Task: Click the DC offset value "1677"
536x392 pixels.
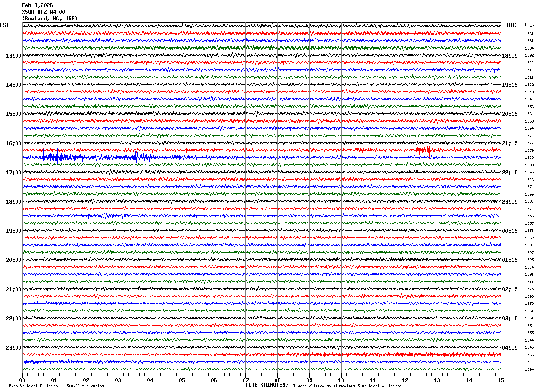Action: pyautogui.click(x=529, y=143)
